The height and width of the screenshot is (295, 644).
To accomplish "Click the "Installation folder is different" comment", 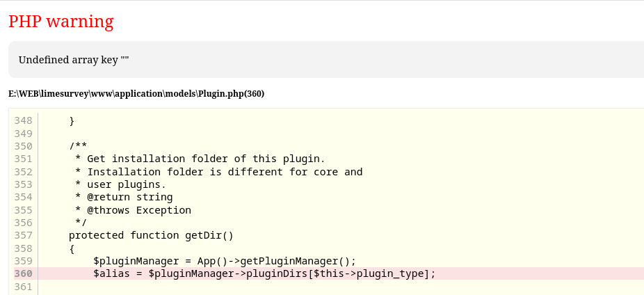I will (218, 171).
